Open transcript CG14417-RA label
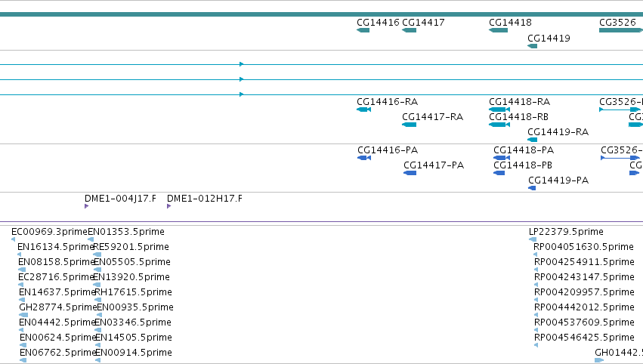Viewport: 643px width, 364px height. pyautogui.click(x=433, y=117)
